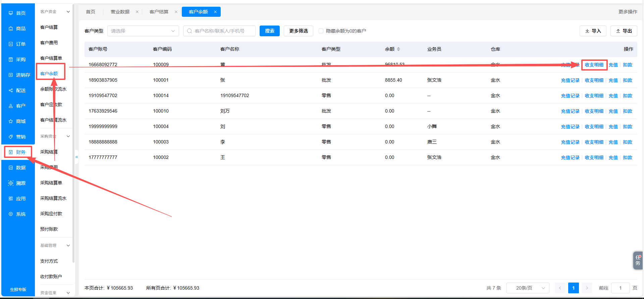Click the 数据 data sidebar icon
Image resolution: width=644 pixels, height=299 pixels.
11,168
